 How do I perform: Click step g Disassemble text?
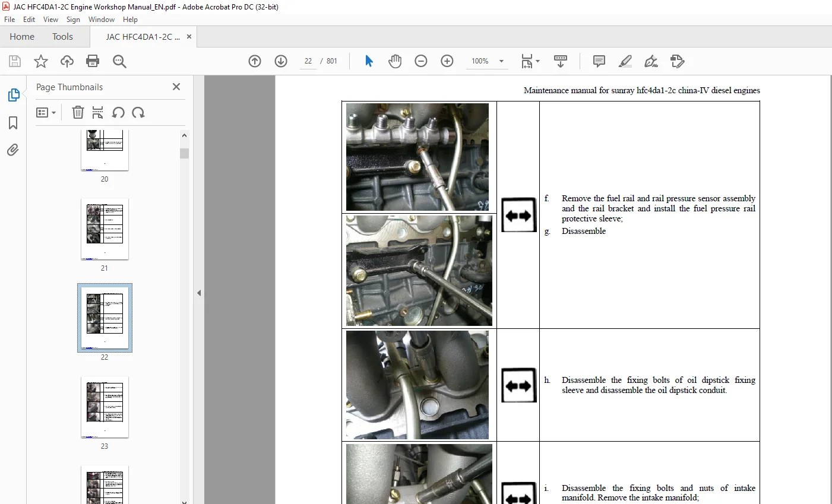pos(584,232)
